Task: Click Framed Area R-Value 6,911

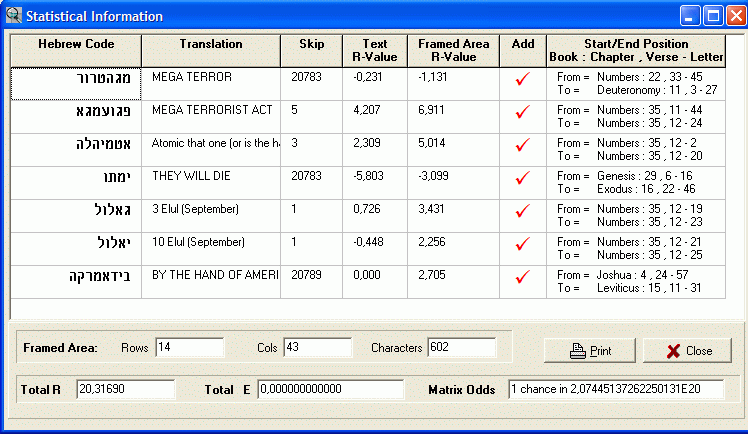Action: tap(431, 110)
